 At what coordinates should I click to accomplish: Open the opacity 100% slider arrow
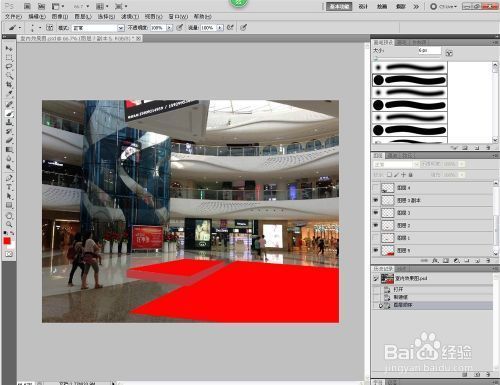169,28
